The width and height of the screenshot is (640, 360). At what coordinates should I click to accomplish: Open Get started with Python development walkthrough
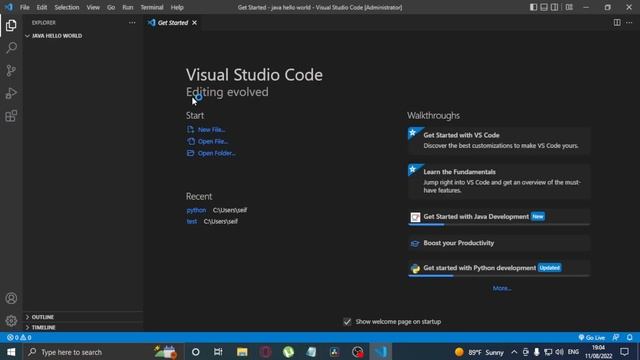coord(499,268)
